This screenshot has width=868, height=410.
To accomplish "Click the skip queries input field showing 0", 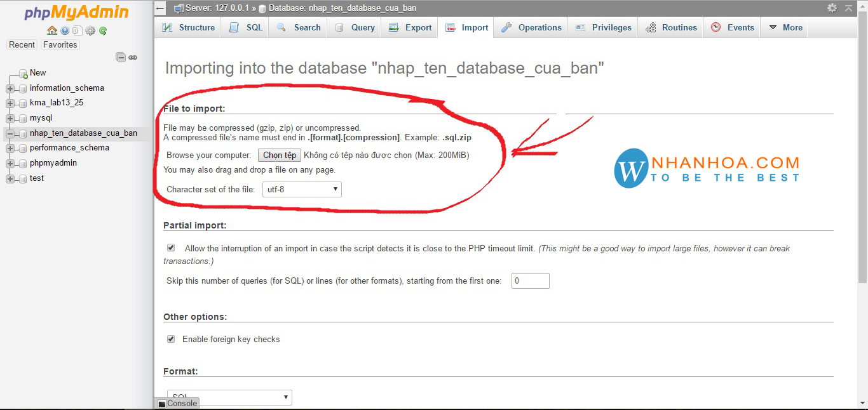I will 530,281.
